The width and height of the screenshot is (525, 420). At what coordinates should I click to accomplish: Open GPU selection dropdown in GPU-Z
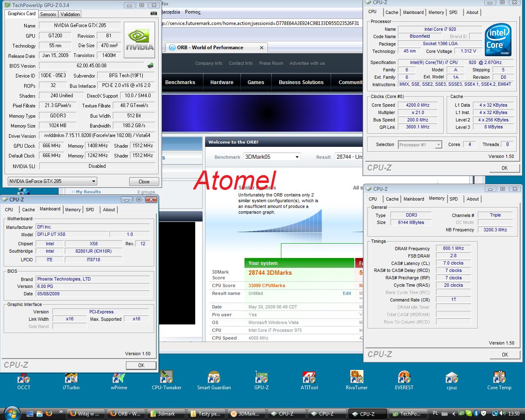point(52,181)
